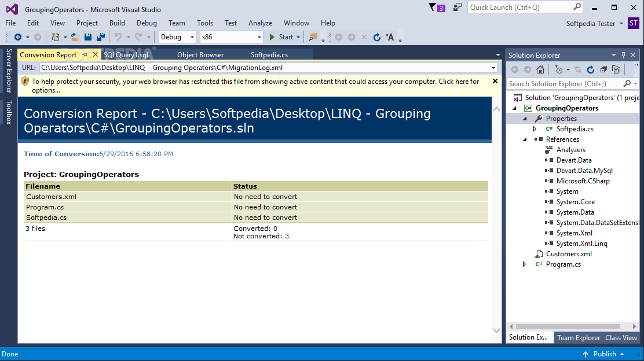Click the Search Solution Explorer field
The height and width of the screenshot is (361, 644).
(x=565, y=84)
